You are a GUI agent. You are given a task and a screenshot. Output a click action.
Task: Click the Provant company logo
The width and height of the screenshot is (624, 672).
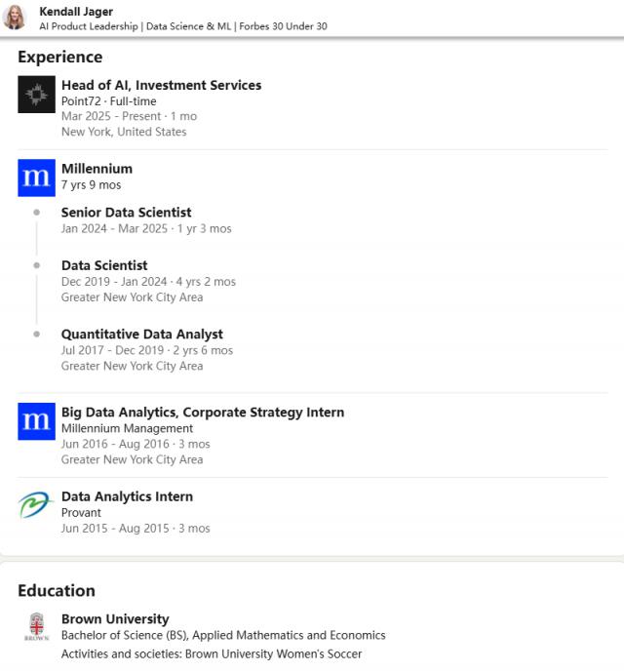36,505
